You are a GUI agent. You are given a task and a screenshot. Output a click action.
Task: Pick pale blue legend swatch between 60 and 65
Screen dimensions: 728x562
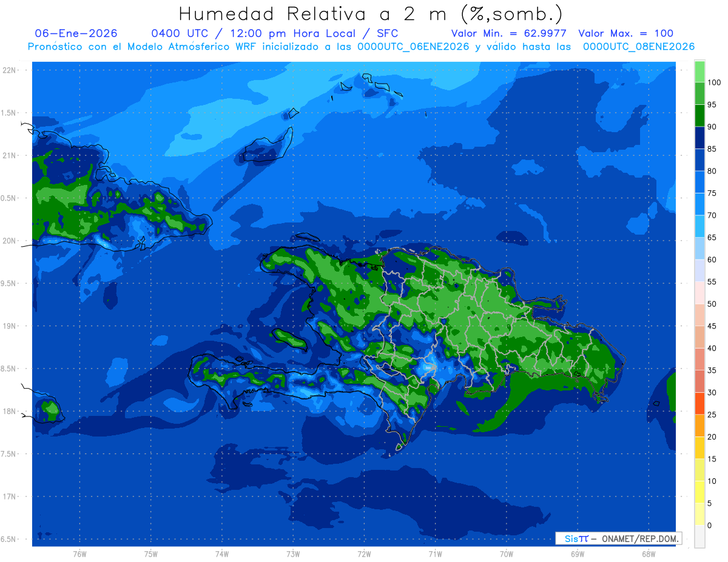point(699,249)
